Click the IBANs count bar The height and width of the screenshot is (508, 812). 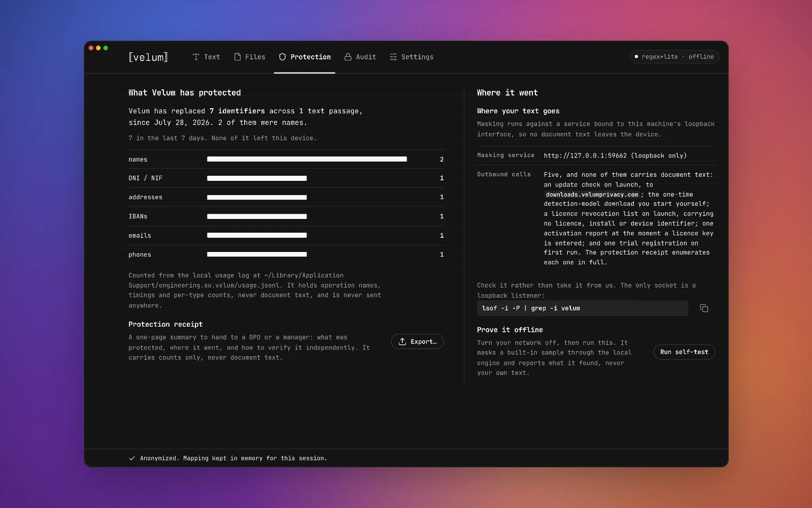coord(257,216)
